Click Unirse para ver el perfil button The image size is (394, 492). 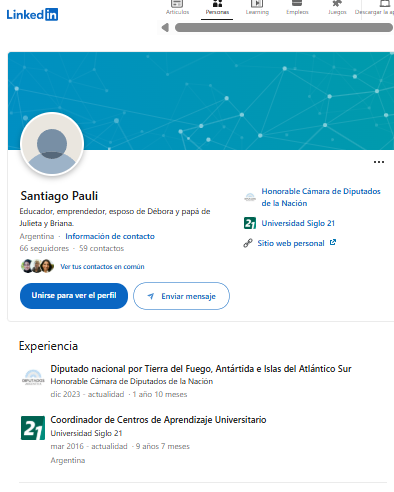pyautogui.click(x=74, y=296)
